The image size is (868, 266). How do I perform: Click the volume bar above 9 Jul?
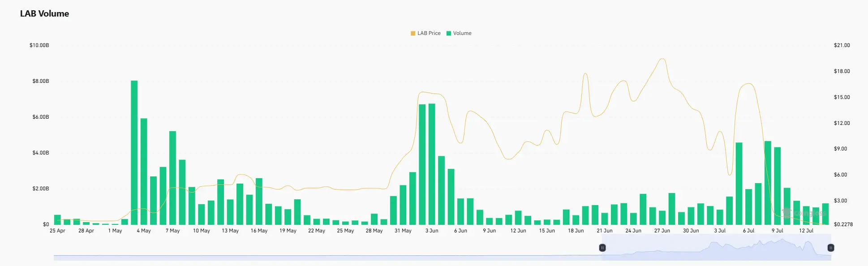click(x=777, y=186)
